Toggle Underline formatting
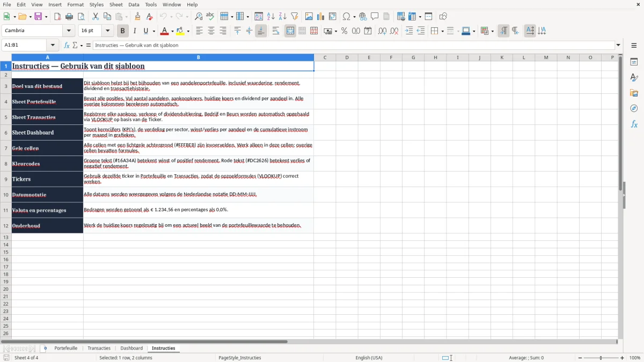This screenshot has height=362, width=644. (145, 31)
